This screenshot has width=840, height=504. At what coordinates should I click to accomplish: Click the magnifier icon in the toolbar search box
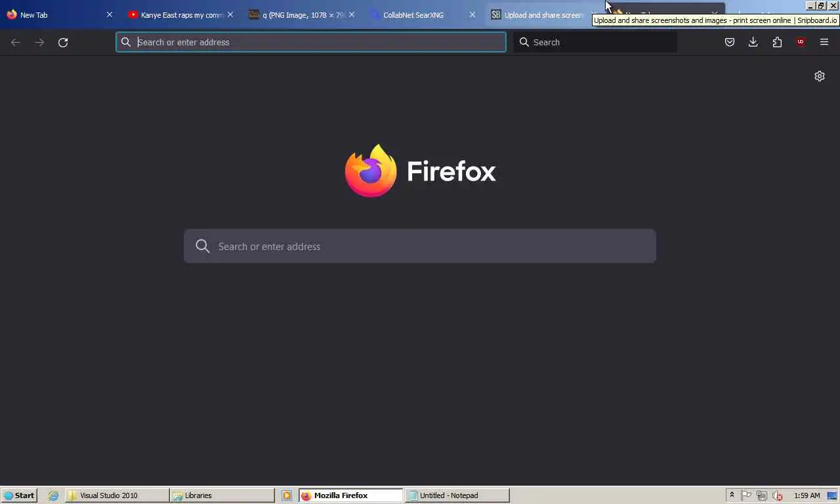point(524,42)
